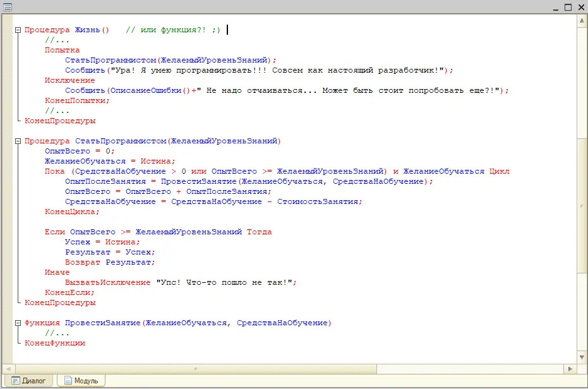
Task: Place cursor on the КонецЦикла line
Action: (x=69, y=212)
